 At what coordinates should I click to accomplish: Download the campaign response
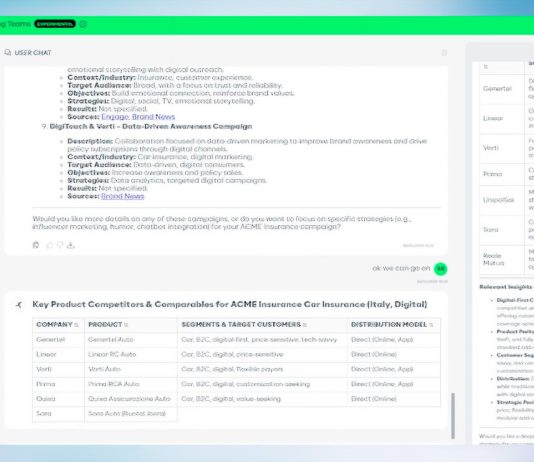70,245
